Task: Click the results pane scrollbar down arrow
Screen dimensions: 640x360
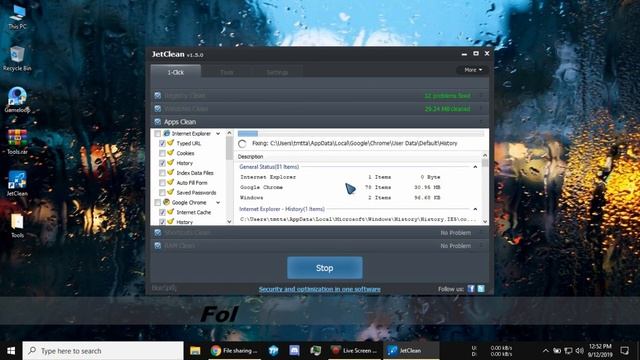Action: 485,221
